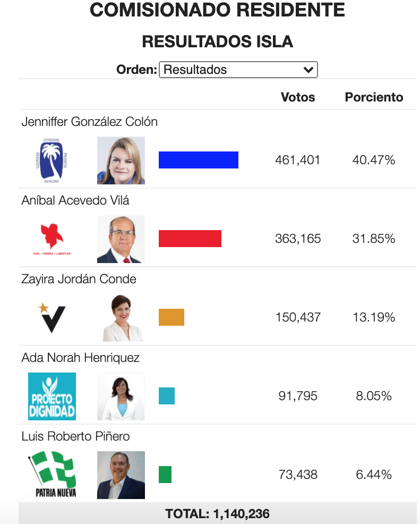
Task: Click the Jenniffer González Colón name
Action: [90, 122]
